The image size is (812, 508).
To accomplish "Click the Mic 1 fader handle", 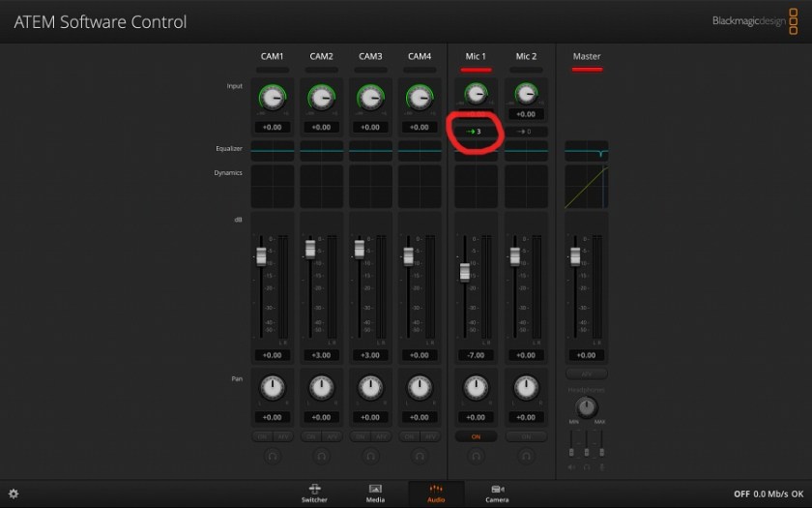I will click(x=465, y=273).
